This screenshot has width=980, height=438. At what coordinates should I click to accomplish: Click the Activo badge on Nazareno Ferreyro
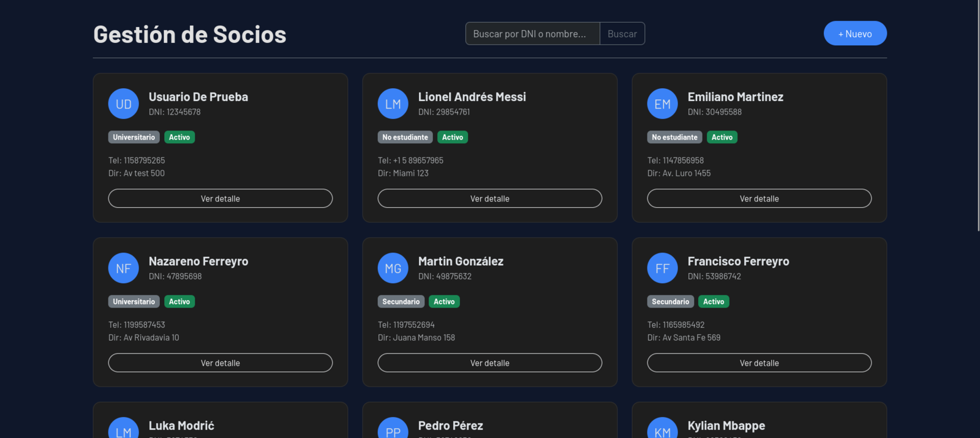[x=179, y=301]
